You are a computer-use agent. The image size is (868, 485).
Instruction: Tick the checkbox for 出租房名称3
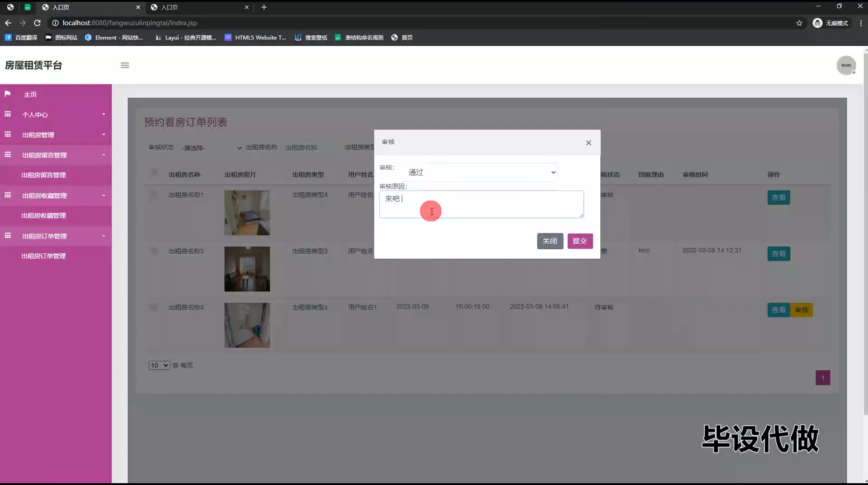pyautogui.click(x=154, y=251)
